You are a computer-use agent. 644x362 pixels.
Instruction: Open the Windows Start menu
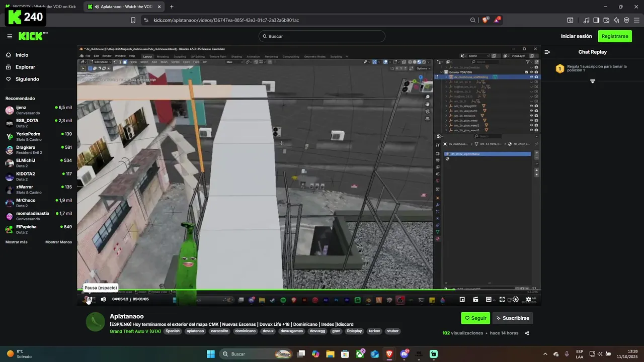(211, 354)
